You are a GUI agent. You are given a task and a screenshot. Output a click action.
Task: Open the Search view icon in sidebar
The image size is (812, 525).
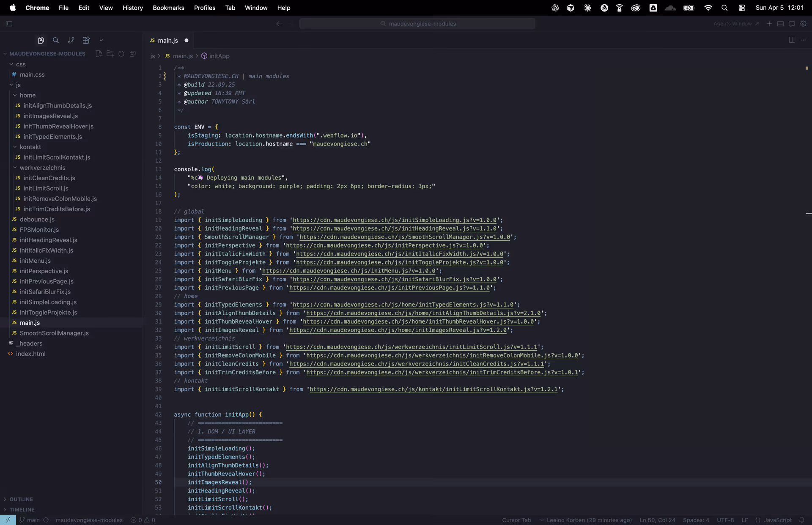pyautogui.click(x=56, y=40)
